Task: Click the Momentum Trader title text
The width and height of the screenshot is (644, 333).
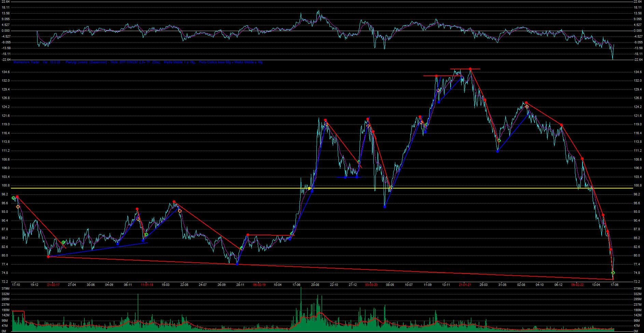Action: point(27,63)
